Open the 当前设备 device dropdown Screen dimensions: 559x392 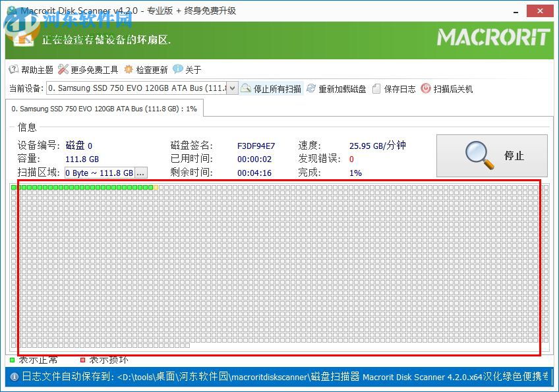[233, 88]
